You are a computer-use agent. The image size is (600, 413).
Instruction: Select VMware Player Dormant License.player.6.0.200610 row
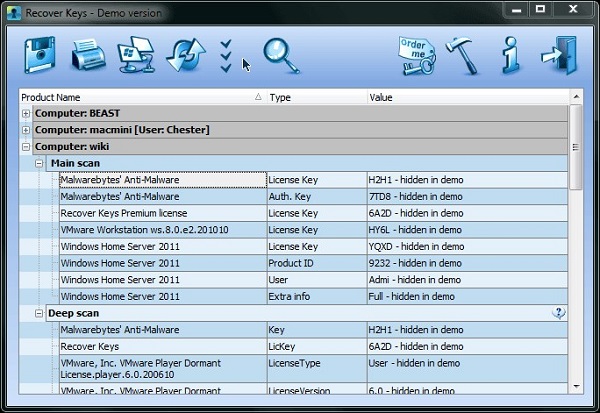coord(313,369)
